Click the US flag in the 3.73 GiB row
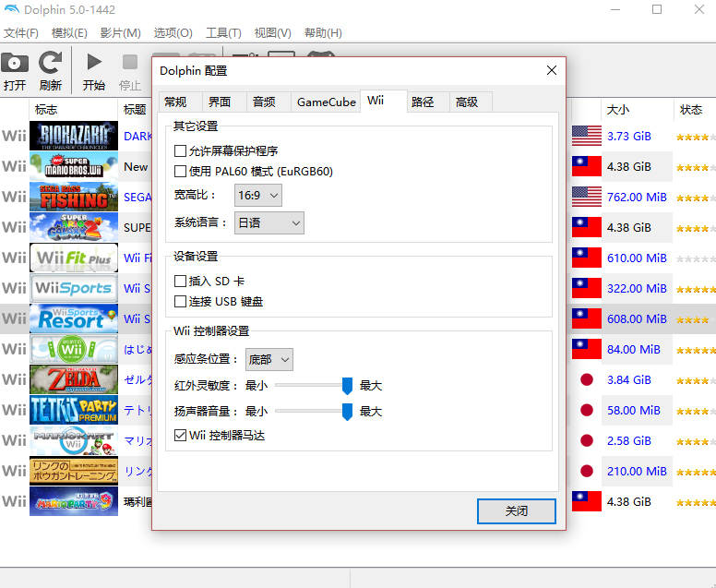The width and height of the screenshot is (716, 588). coord(586,136)
